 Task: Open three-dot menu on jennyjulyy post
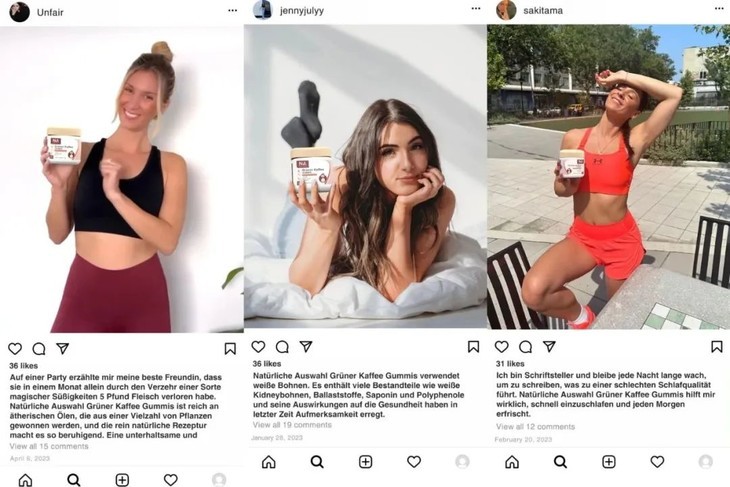[x=476, y=8]
